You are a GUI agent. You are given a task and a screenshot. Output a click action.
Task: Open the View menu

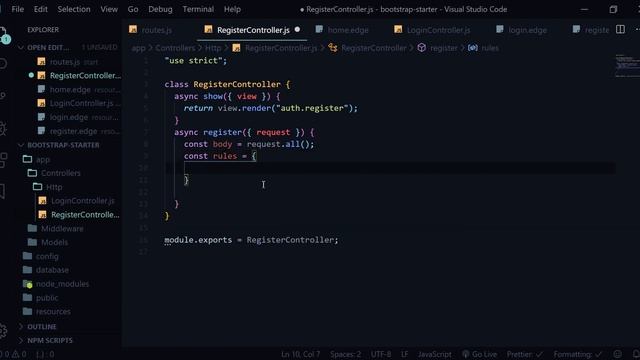point(109,9)
